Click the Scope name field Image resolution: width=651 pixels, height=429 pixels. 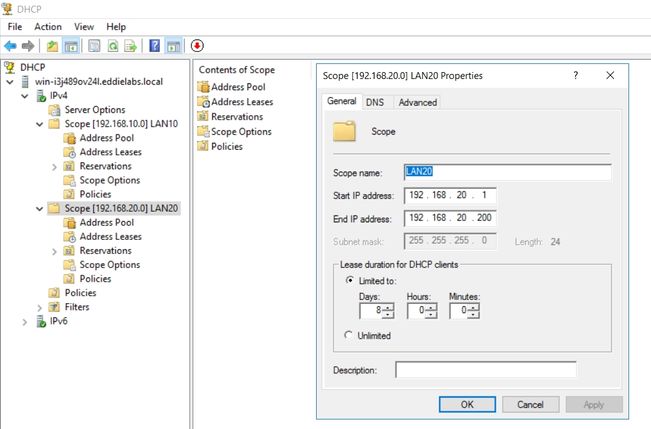click(507, 172)
